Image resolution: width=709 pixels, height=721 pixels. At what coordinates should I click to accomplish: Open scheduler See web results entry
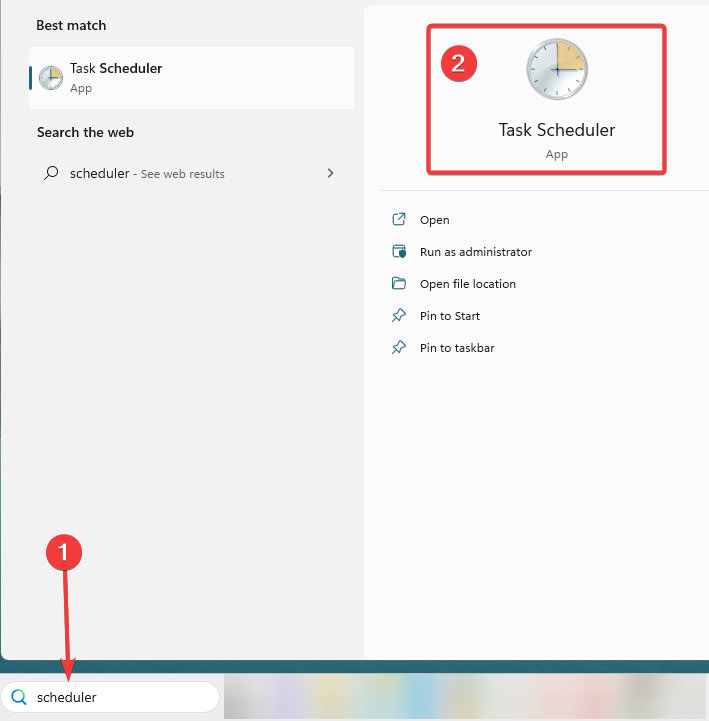coord(191,173)
